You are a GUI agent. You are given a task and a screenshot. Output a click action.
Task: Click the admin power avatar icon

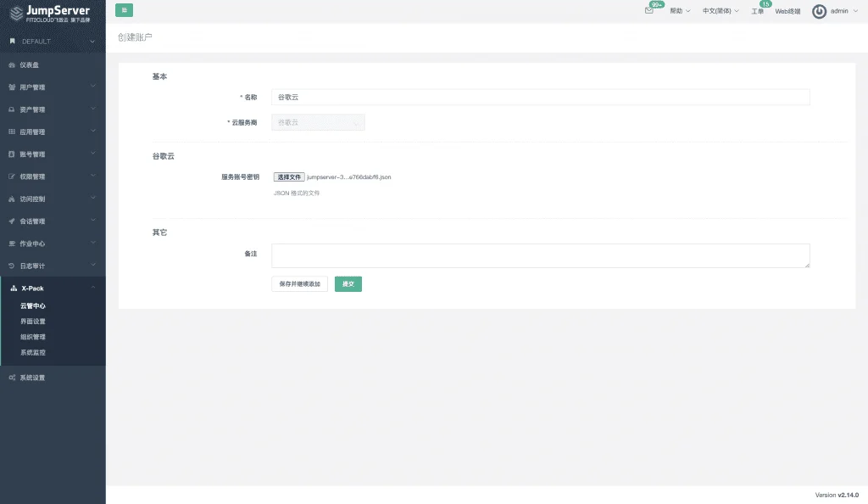click(x=820, y=11)
